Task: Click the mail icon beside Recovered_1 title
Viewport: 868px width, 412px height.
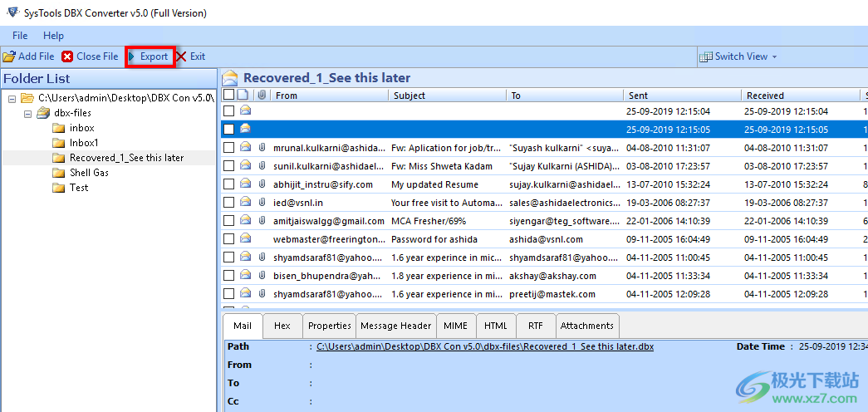Action: [x=230, y=78]
